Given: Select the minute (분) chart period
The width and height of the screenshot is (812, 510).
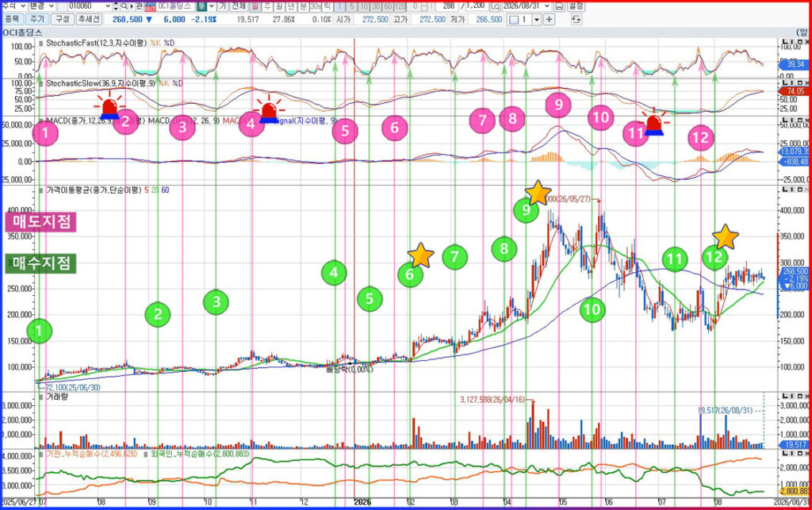Looking at the screenshot, I should [x=303, y=6].
